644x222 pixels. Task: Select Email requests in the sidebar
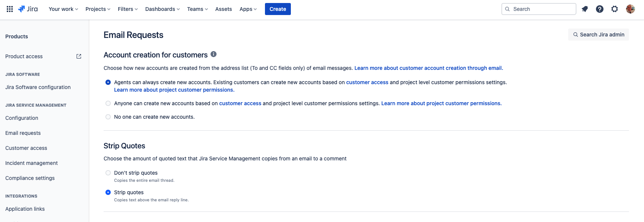[23, 133]
